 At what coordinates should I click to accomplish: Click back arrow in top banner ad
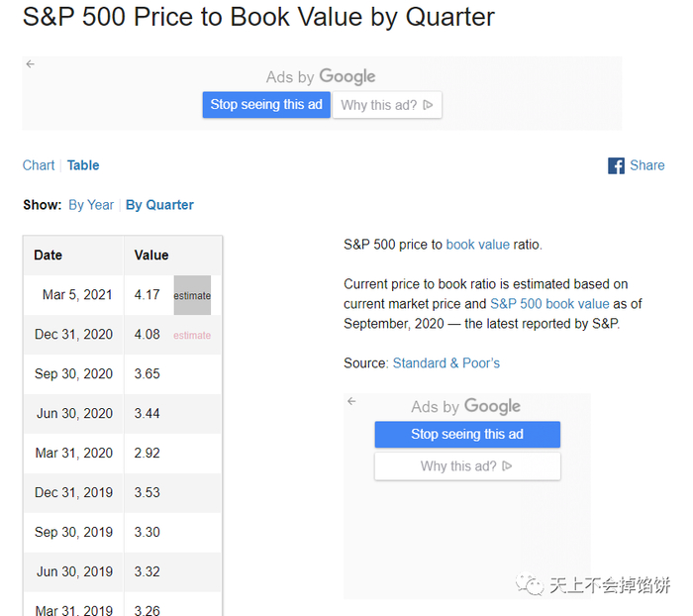coord(31,64)
